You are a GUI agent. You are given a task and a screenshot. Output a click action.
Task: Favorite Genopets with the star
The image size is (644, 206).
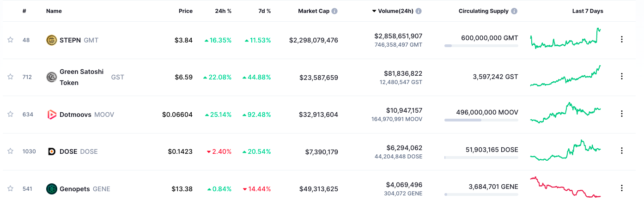(10, 188)
